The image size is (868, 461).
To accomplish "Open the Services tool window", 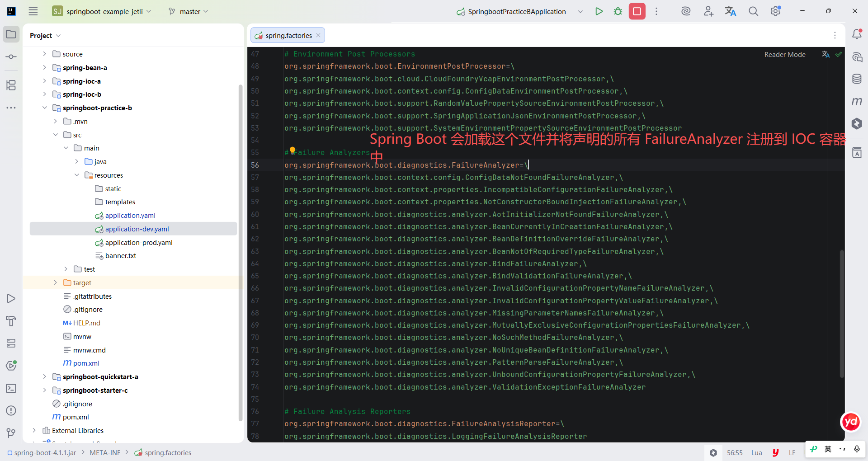I will tap(11, 343).
